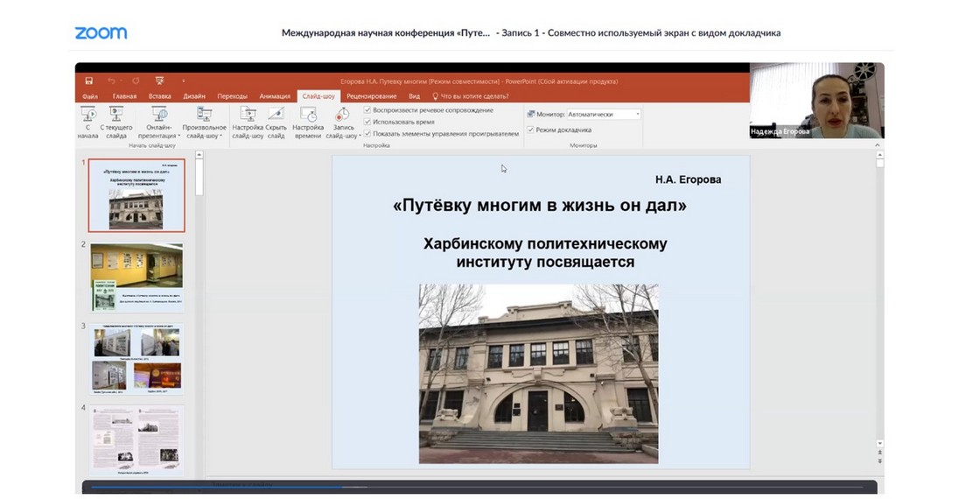Disable Режим докладчика presenter view checkbox
The width and height of the screenshot is (980, 499).
[x=530, y=130]
